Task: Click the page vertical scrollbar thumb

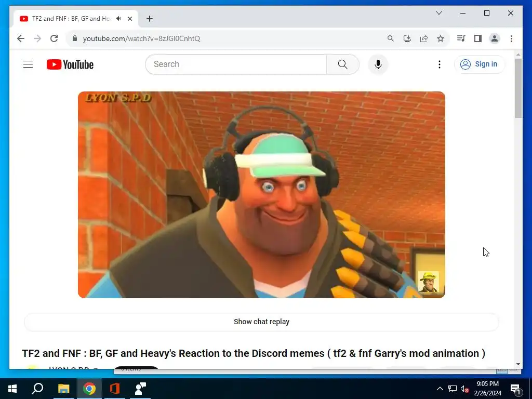Action: tap(518, 88)
